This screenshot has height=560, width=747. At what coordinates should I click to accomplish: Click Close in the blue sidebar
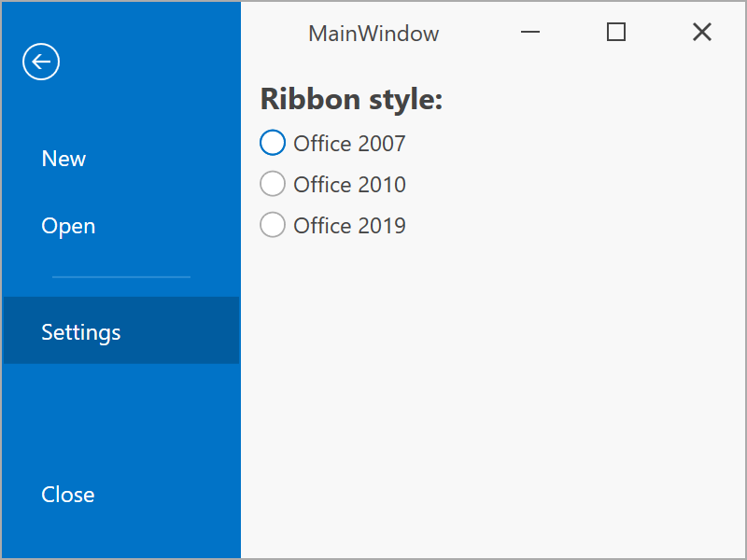pos(68,495)
